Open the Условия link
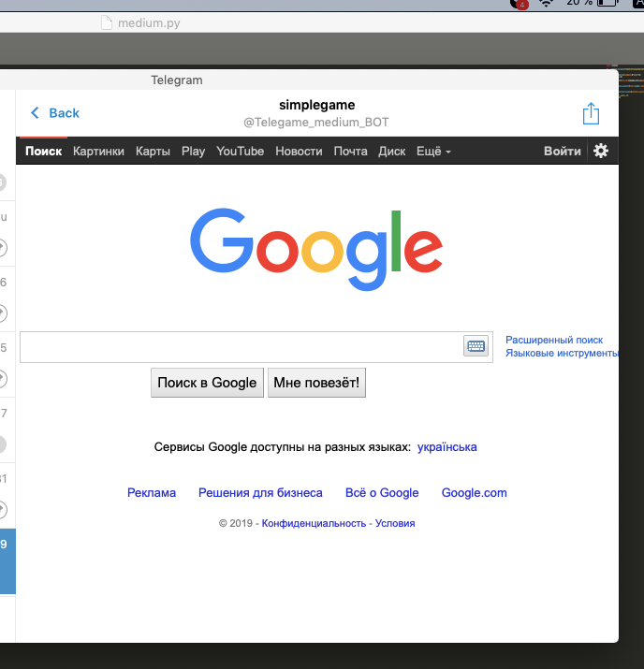The width and height of the screenshot is (644, 669). pyautogui.click(x=395, y=524)
